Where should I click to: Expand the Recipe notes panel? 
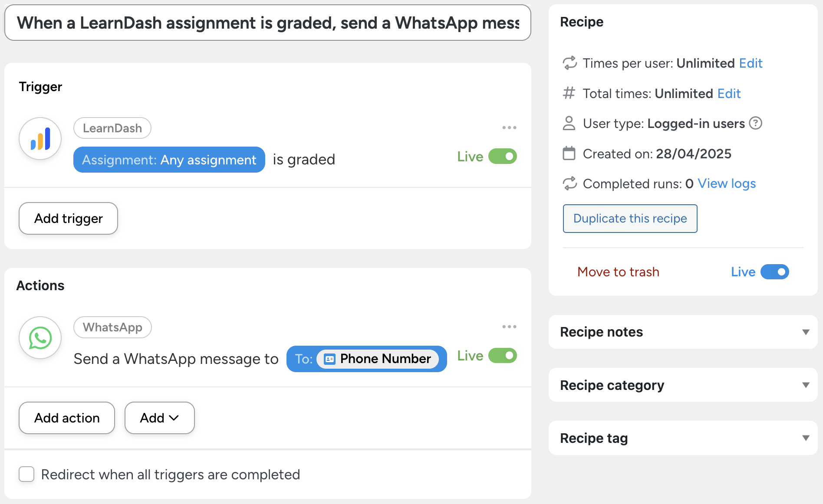tap(806, 332)
